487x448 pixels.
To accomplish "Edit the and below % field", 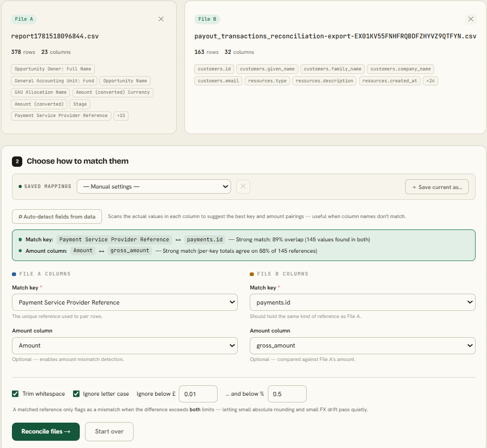I will [288, 394].
